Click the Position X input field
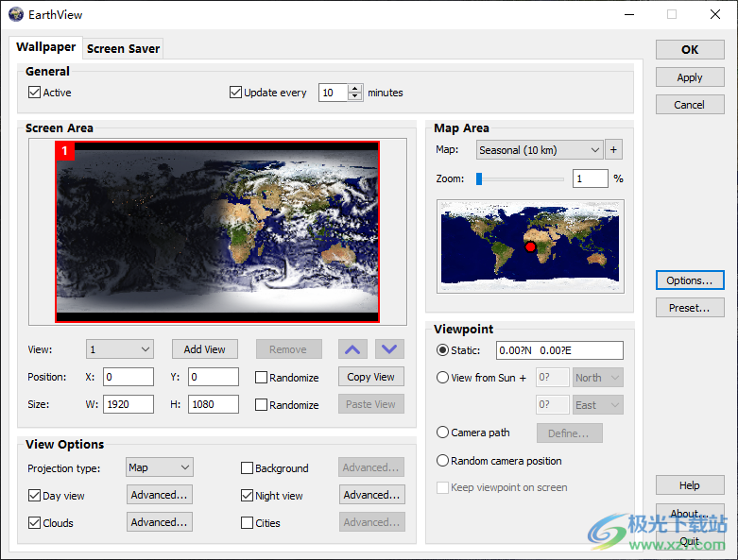The image size is (738, 560). coord(128,377)
